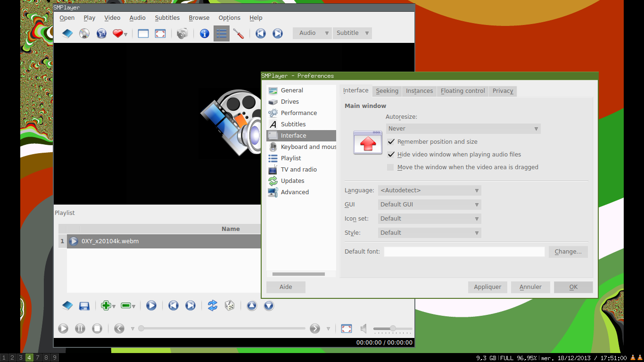Click the Default font input field
Image resolution: width=644 pixels, height=362 pixels.
464,252
